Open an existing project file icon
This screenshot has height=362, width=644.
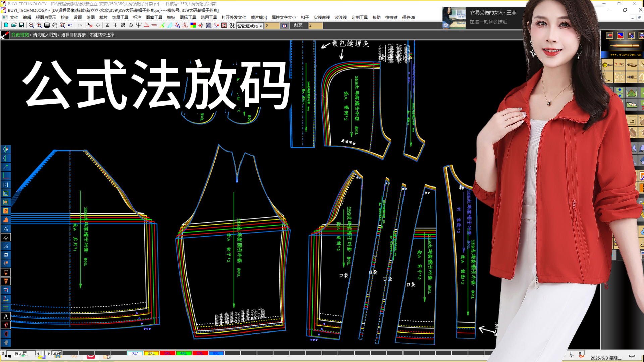[14, 25]
